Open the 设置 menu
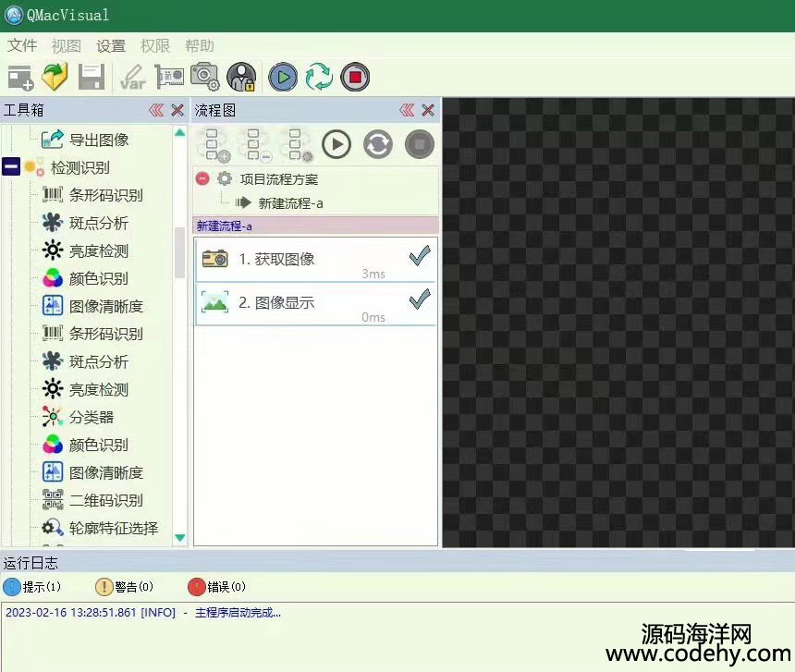Viewport: 795px width, 672px height. (111, 46)
